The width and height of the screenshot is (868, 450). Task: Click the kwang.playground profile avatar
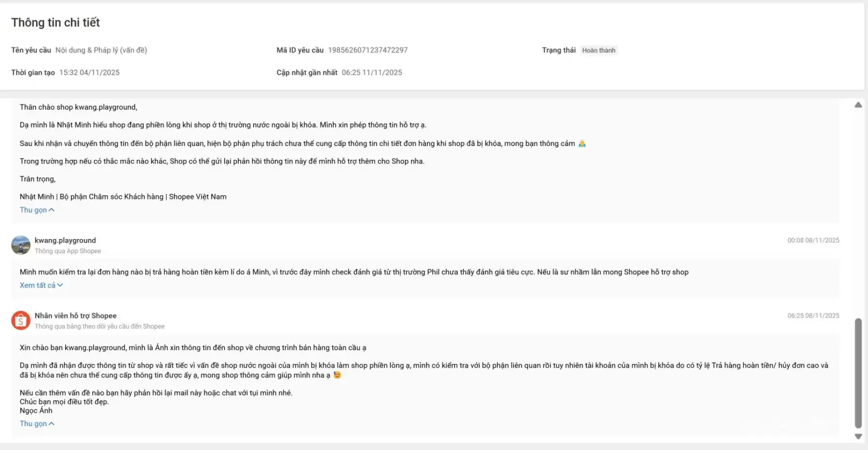[x=21, y=245]
